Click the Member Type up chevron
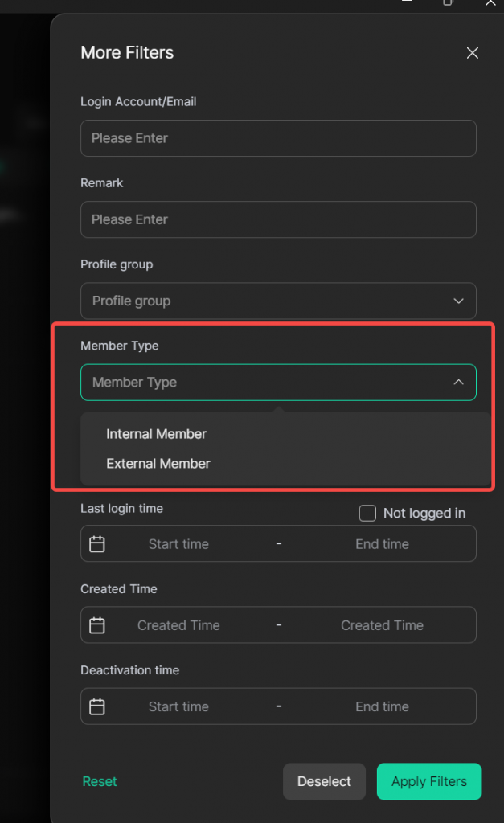 click(458, 382)
